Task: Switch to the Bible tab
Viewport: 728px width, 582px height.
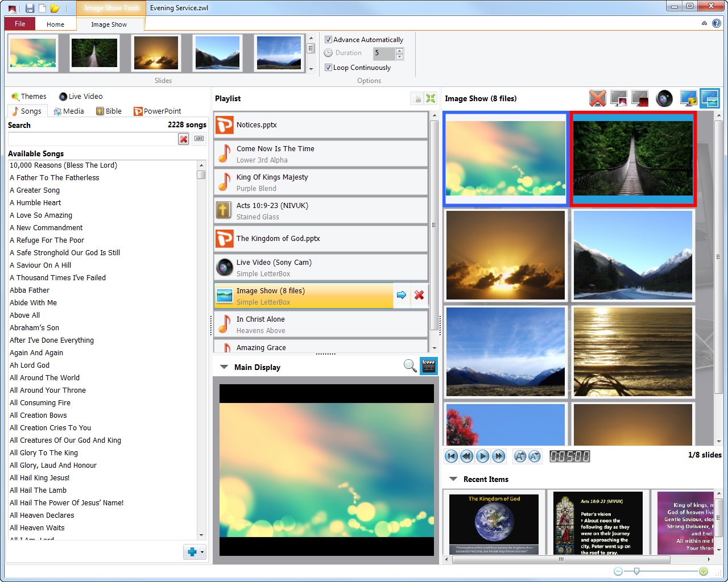Action: [109, 111]
